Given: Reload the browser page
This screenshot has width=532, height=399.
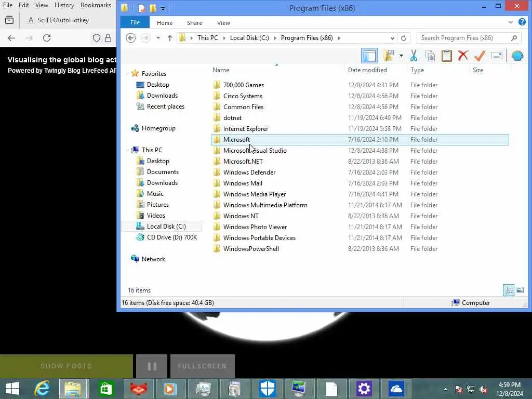Looking at the screenshot, I should (47, 38).
